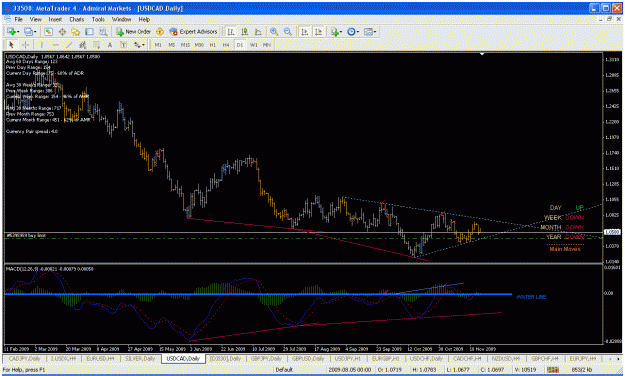The height and width of the screenshot is (376, 625).
Task: Toggle the Expert Advisors button
Action: coord(193,32)
